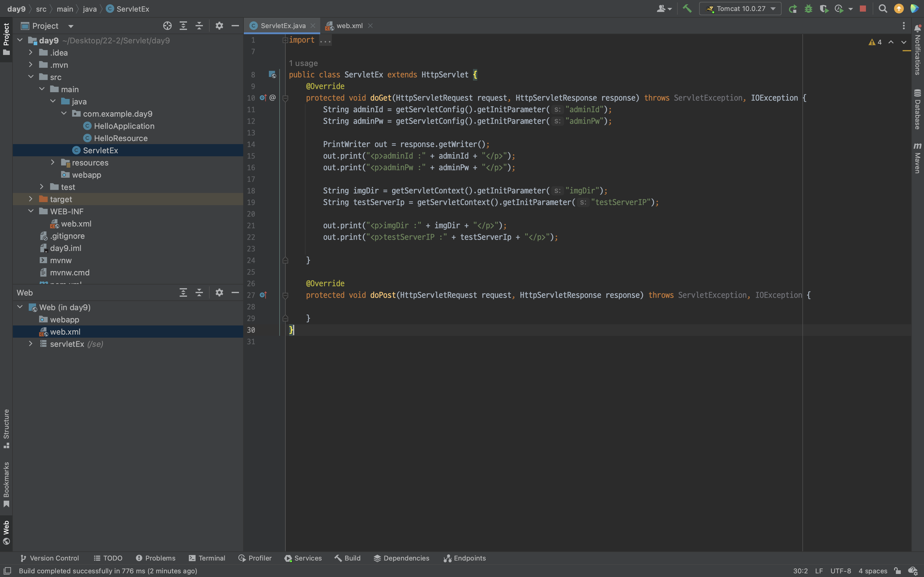Collapse the doGet method with the fold marker
The width and height of the screenshot is (924, 577).
pyautogui.click(x=285, y=98)
